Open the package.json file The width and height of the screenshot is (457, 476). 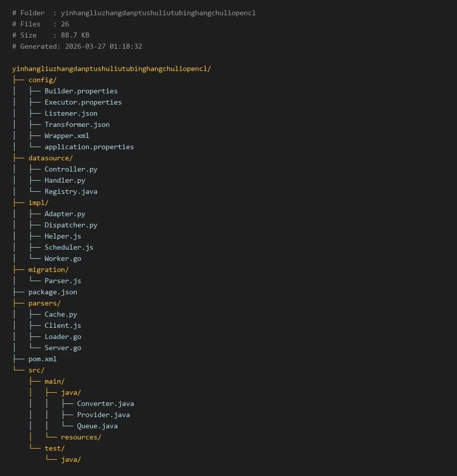pyautogui.click(x=53, y=292)
